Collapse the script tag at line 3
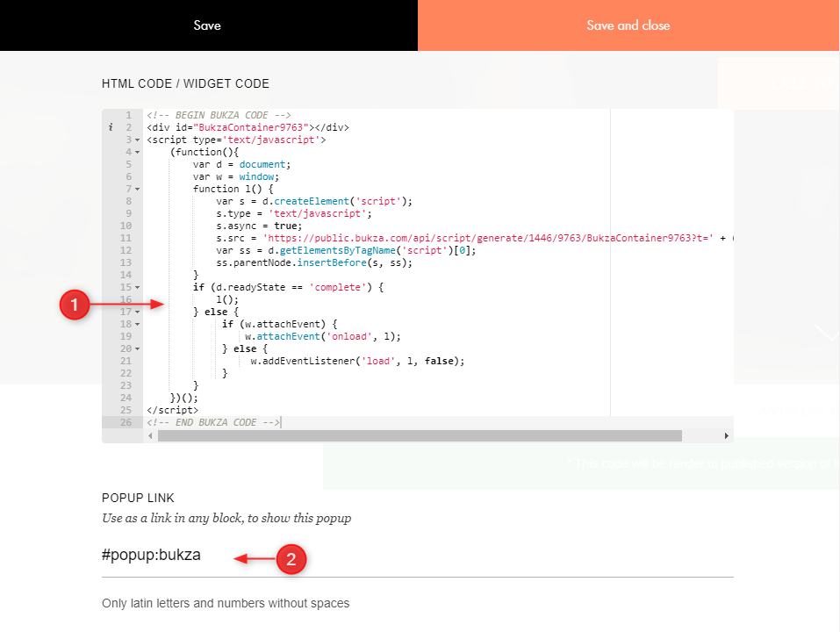Image resolution: width=840 pixels, height=632 pixels. pyautogui.click(x=138, y=140)
